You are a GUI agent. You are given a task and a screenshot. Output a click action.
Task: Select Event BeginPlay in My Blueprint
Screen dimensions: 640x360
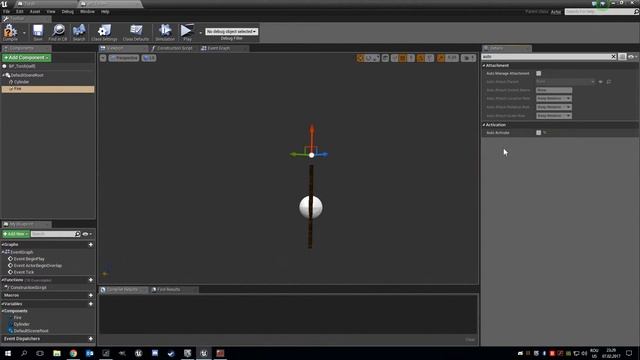(29, 259)
